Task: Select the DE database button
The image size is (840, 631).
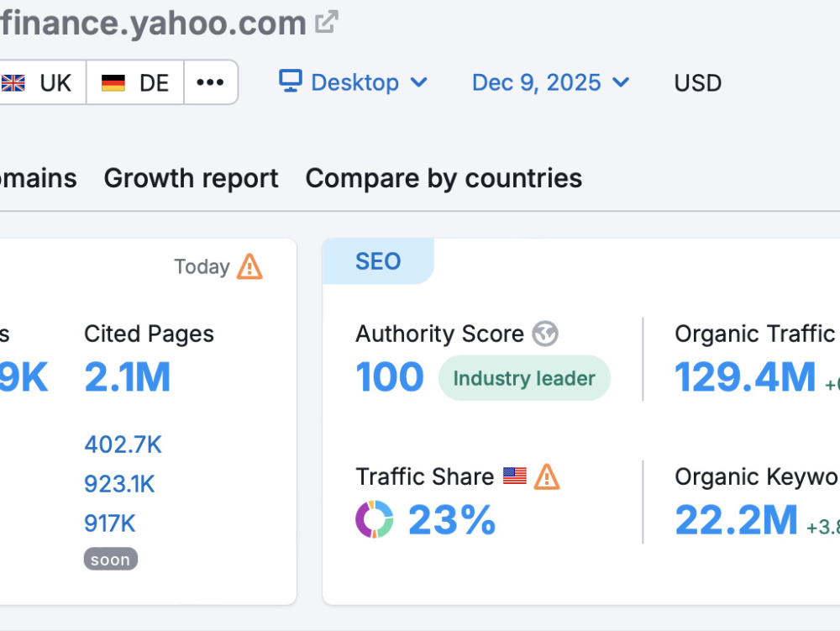Action: 135,82
